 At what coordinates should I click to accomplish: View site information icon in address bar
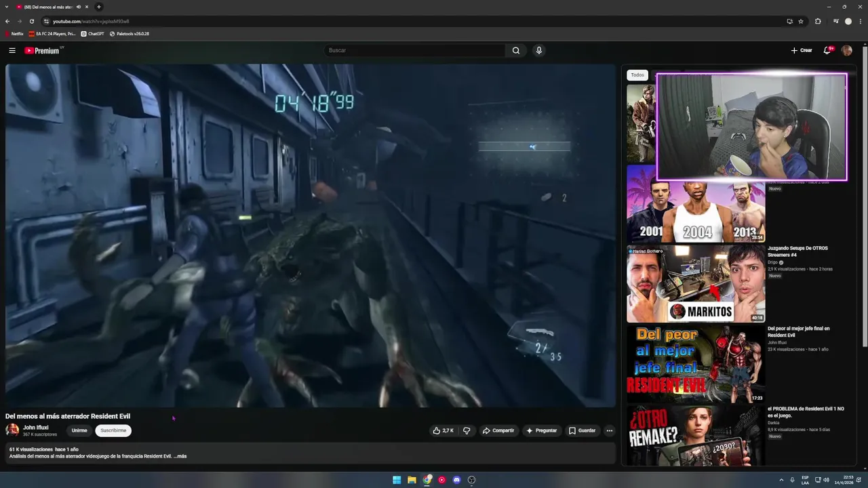46,21
